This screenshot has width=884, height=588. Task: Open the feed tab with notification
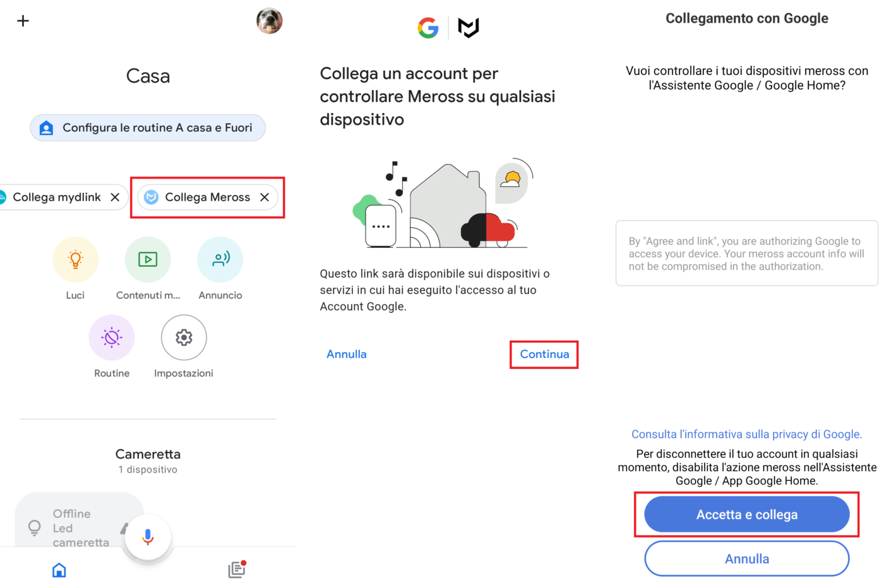click(237, 569)
